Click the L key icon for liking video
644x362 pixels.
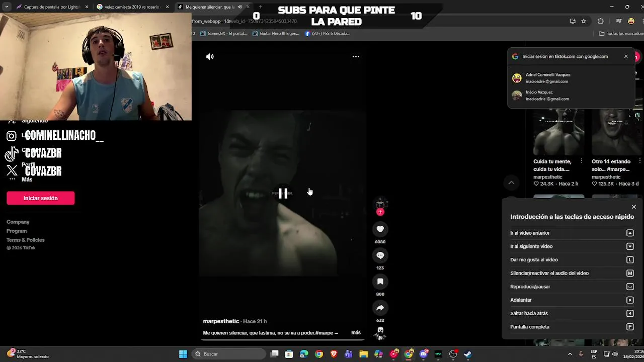[x=630, y=260]
